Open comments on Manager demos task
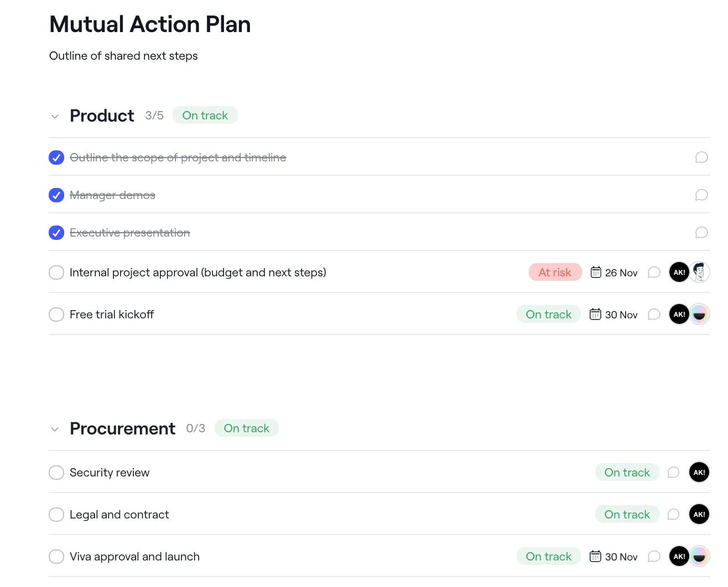Viewport: 728px width, 587px height. pos(701,195)
